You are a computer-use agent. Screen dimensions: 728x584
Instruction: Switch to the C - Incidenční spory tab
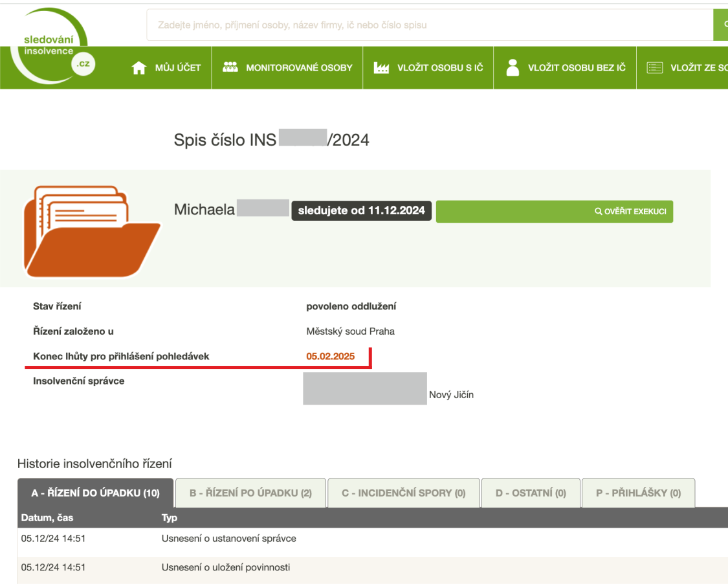404,493
